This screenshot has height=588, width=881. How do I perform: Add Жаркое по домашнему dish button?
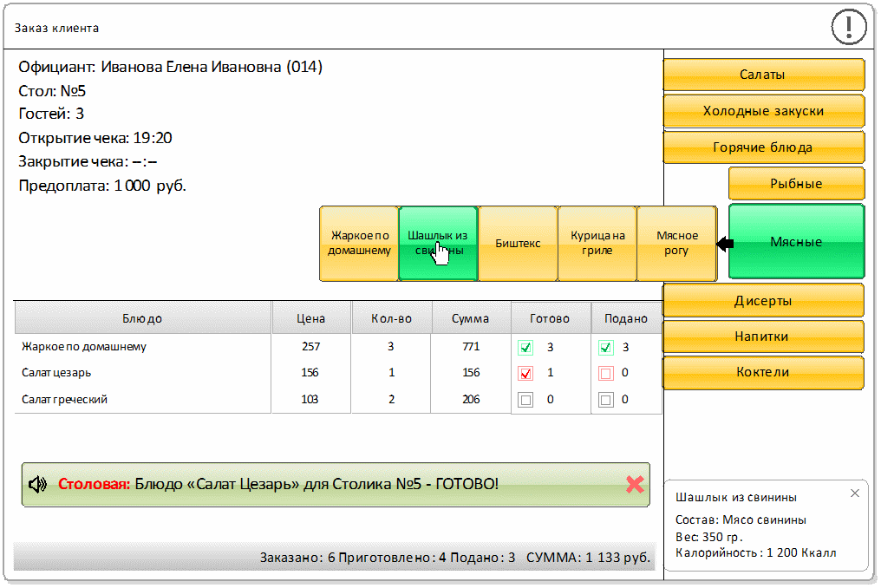pyautogui.click(x=359, y=244)
